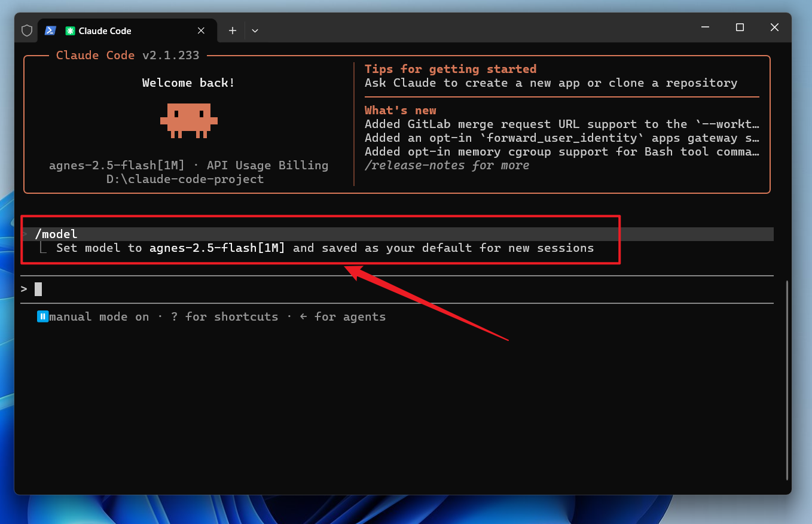Screen dimensions: 812x524
Task: Click the blue pause icon beside manual mode
Action: click(42, 316)
